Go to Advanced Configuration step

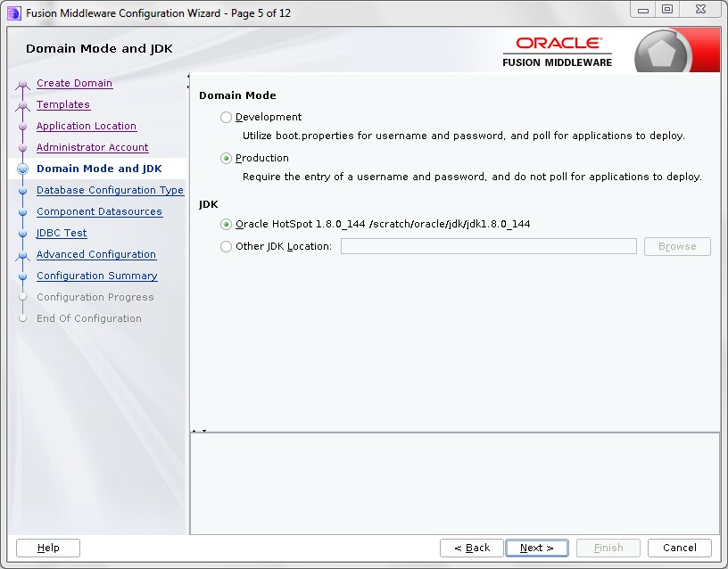(96, 254)
